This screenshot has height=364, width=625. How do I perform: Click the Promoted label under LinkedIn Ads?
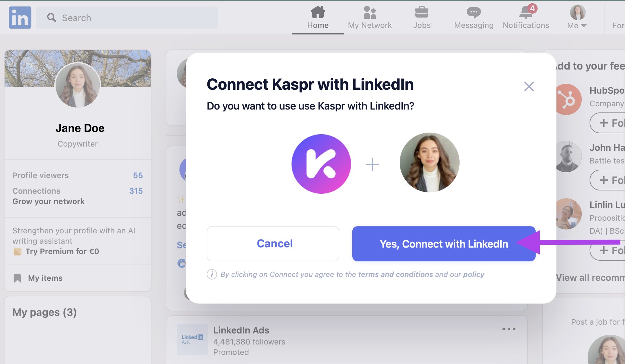coord(231,352)
